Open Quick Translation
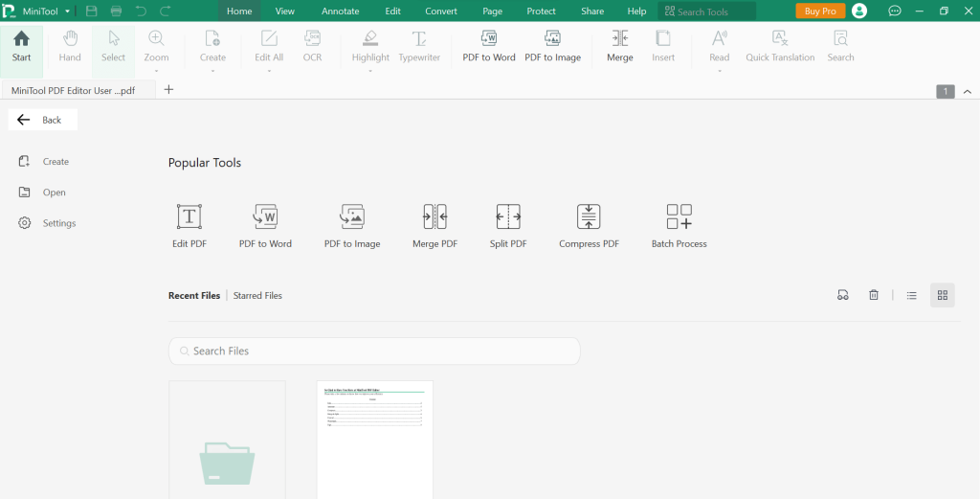The height and width of the screenshot is (499, 980). pyautogui.click(x=780, y=47)
